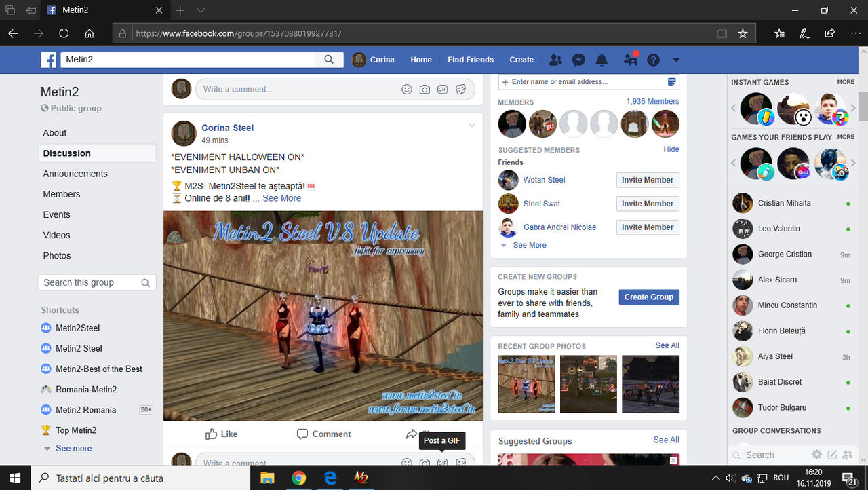Open MORE next to Instant Games
868x490 pixels.
846,82
